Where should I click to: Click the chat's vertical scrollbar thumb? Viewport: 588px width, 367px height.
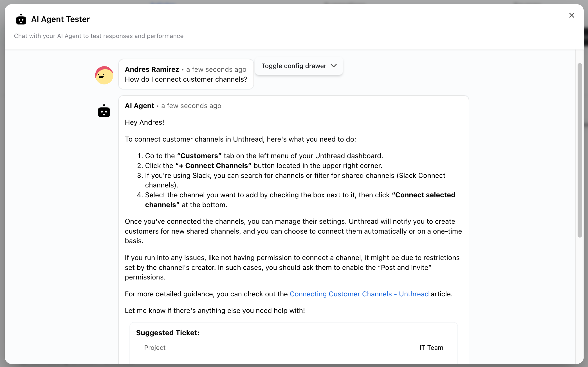[x=580, y=150]
